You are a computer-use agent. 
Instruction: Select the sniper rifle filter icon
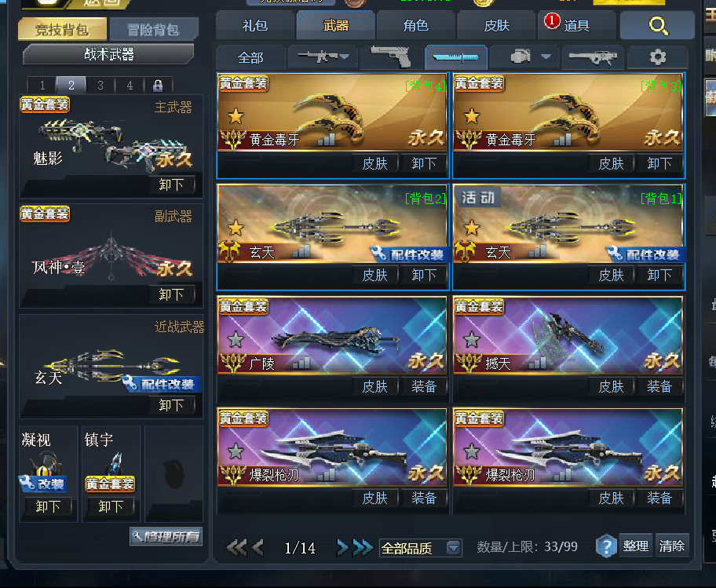click(592, 57)
